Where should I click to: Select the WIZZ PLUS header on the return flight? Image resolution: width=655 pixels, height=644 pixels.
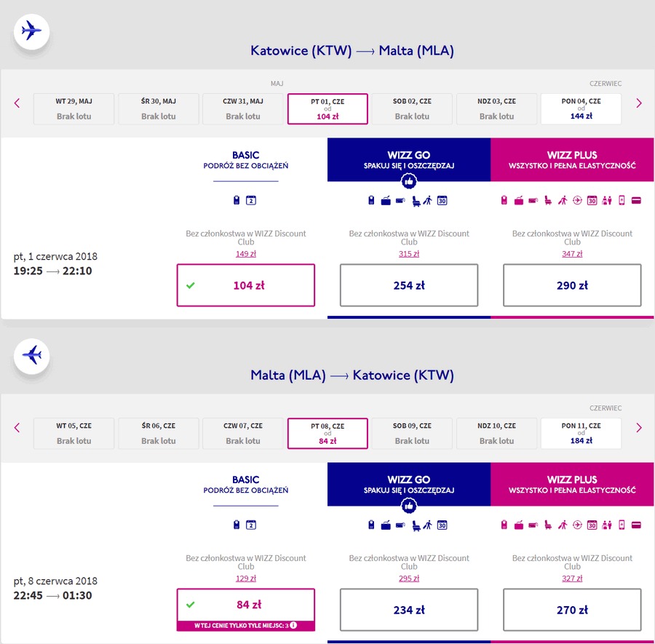[x=572, y=484]
